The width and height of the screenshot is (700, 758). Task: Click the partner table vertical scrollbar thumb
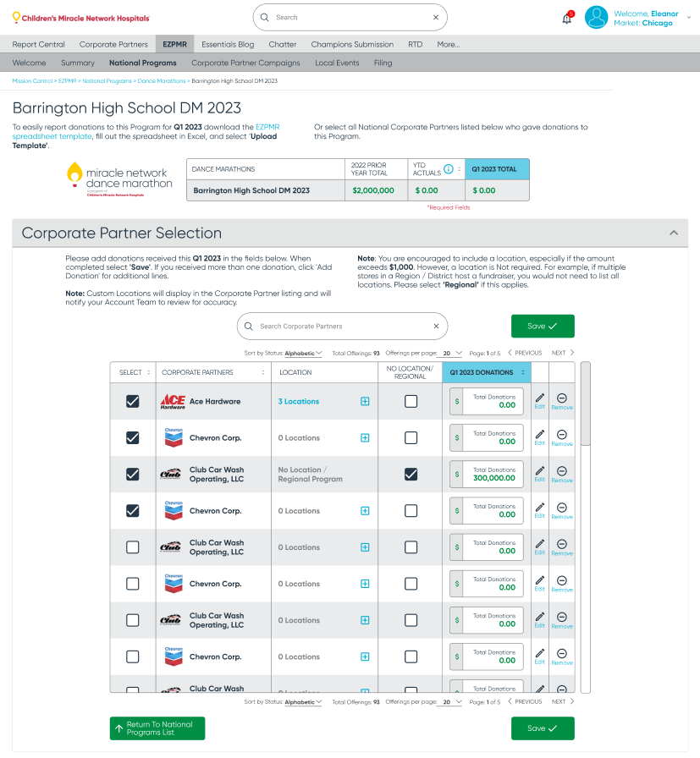(x=586, y=404)
